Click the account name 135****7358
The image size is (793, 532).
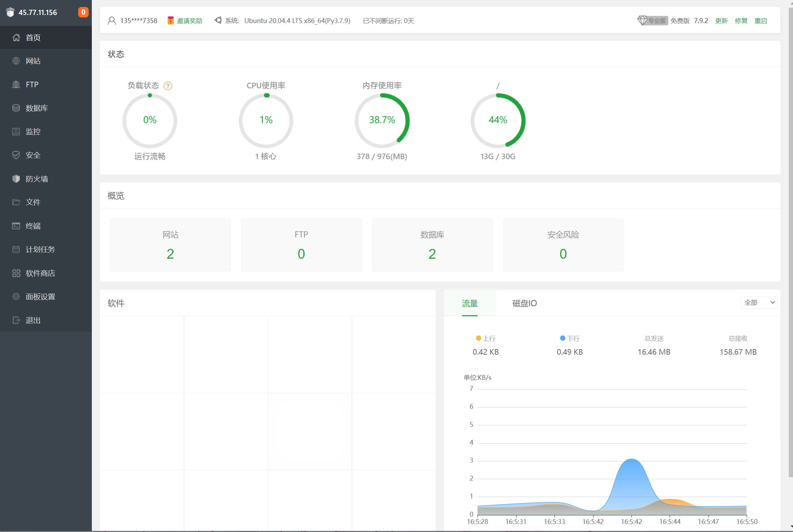(x=139, y=21)
